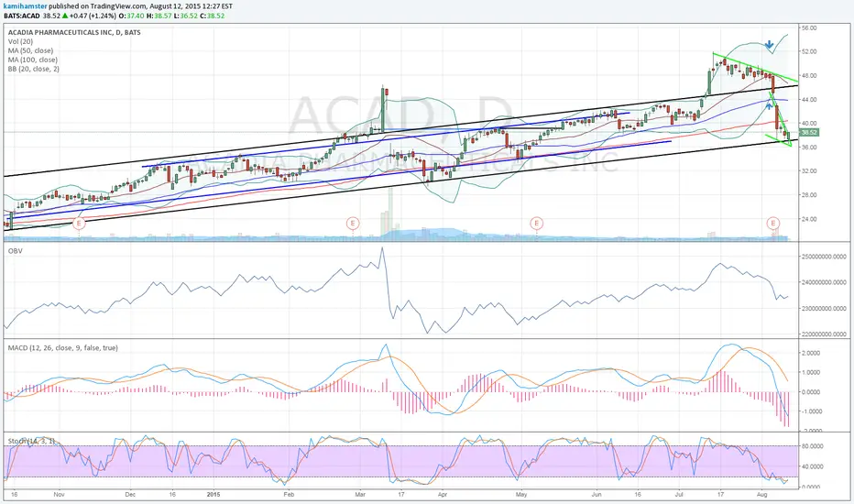The image size is (854, 504).
Task: Click the Aug date label on time axis
Action: coord(762,495)
